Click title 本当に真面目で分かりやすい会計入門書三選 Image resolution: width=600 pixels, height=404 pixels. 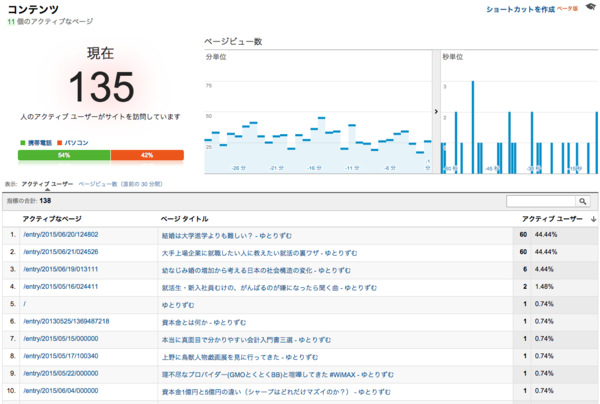246,340
